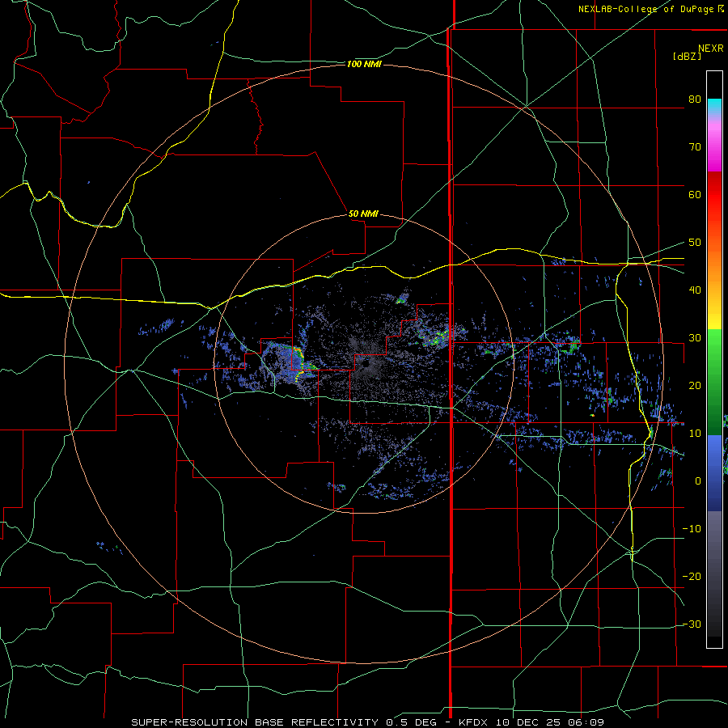Screen dimensions: 728x728
Task: Click the 60 value on the dBZ scale
Action: 695,194
